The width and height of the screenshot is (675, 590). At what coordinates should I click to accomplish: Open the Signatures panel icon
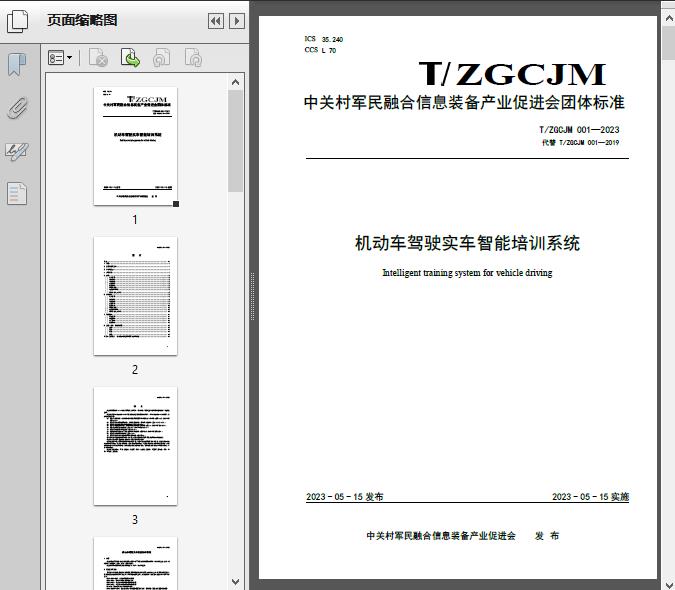tap(17, 151)
